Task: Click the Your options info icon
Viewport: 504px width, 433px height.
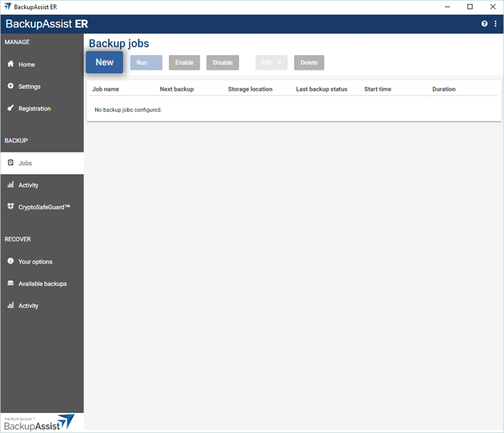Action: tap(10, 261)
